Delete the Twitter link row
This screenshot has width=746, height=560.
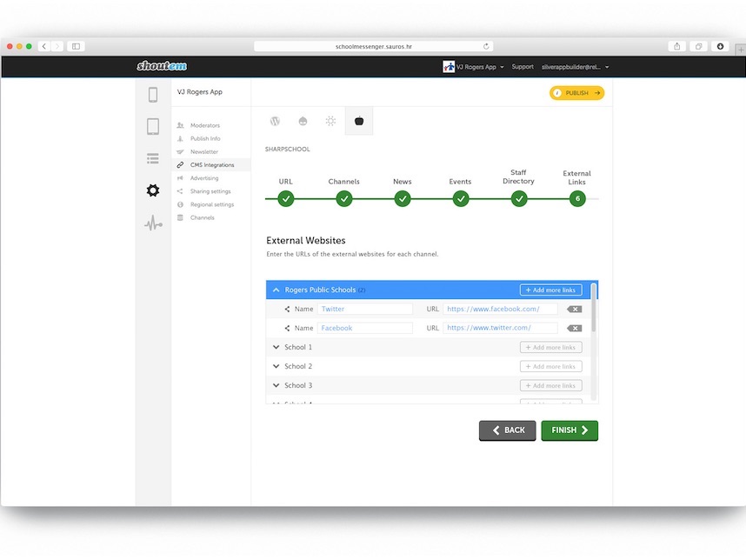click(574, 309)
